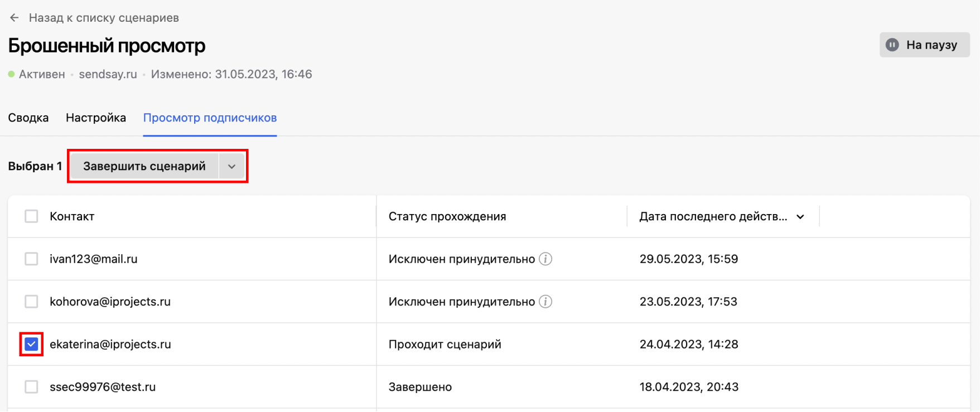Uncheck the ekaterina@iprojects.ru checkbox

click(x=31, y=345)
